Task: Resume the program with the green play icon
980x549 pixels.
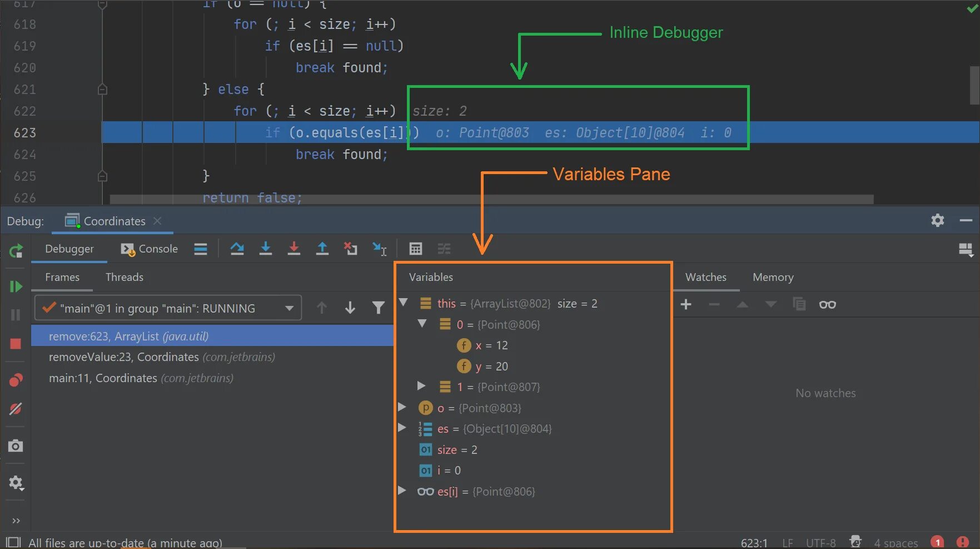Action: click(x=15, y=286)
